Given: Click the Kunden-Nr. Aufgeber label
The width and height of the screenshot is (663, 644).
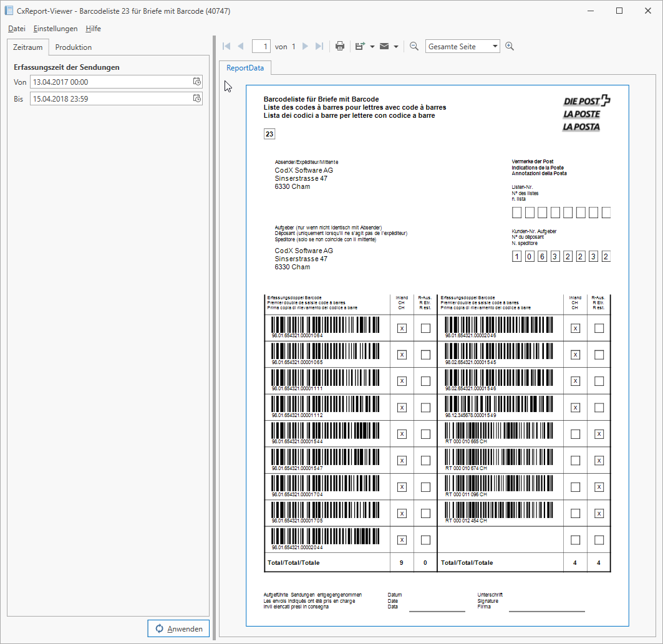Looking at the screenshot, I should click(534, 231).
